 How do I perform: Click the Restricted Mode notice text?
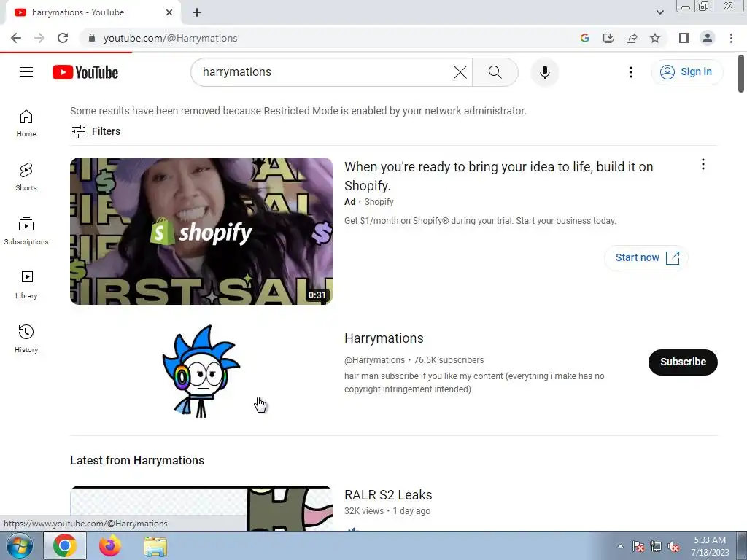click(x=298, y=111)
